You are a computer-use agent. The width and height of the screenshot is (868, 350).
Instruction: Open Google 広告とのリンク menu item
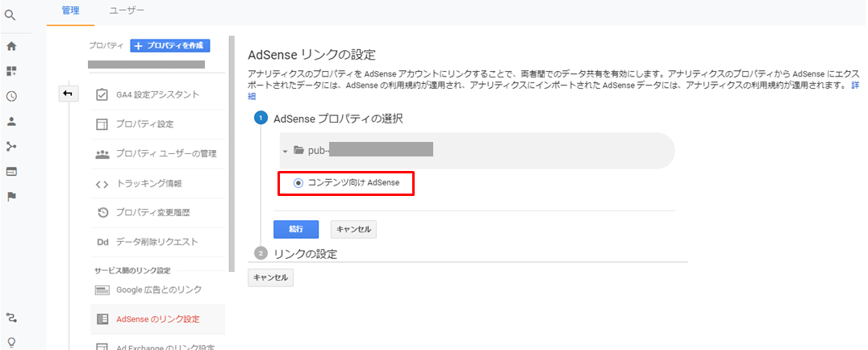pyautogui.click(x=158, y=290)
